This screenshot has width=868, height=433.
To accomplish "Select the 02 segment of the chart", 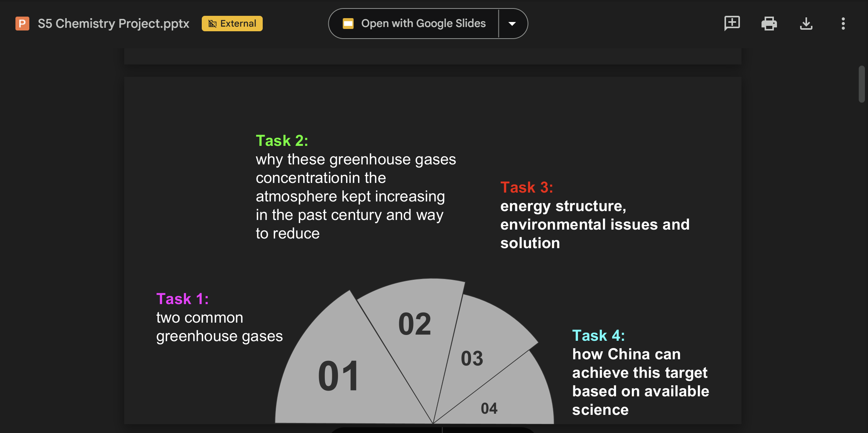I will [414, 324].
